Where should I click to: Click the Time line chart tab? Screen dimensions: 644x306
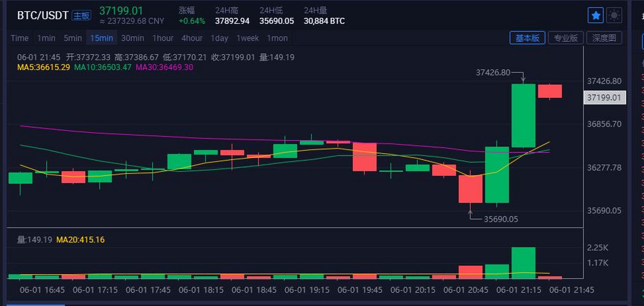19,38
